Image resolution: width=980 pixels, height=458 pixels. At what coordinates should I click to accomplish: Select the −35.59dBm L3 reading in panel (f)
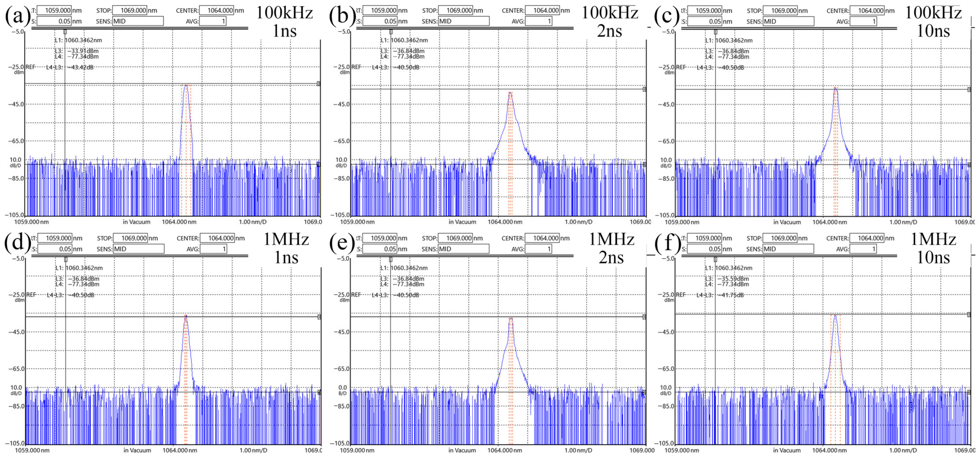pos(733,279)
